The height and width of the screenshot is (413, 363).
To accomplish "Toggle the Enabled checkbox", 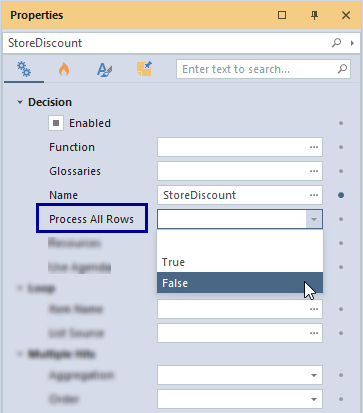I will click(56, 123).
